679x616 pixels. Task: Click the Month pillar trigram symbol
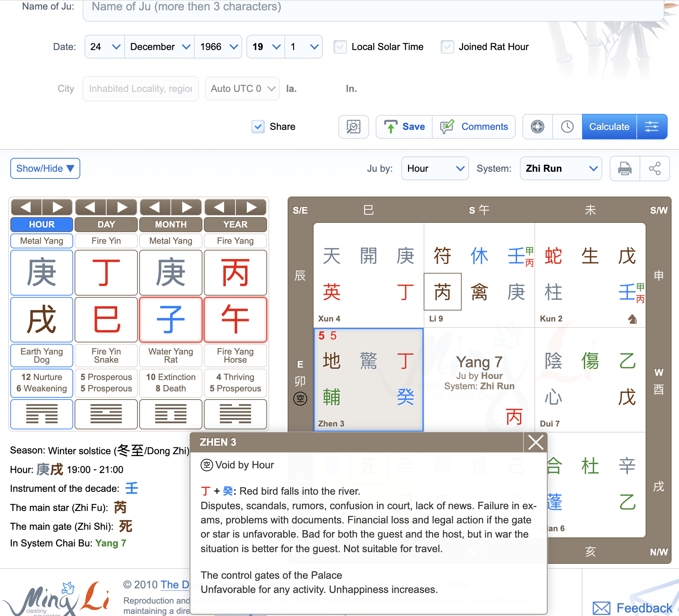pos(171,414)
